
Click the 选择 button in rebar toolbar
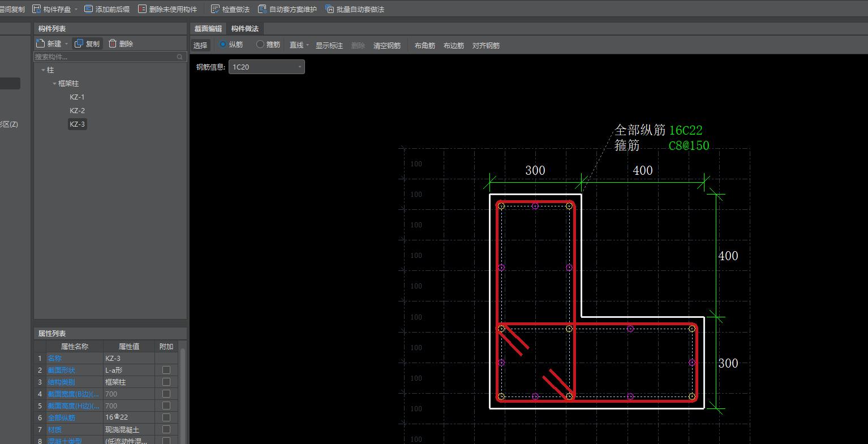(200, 45)
